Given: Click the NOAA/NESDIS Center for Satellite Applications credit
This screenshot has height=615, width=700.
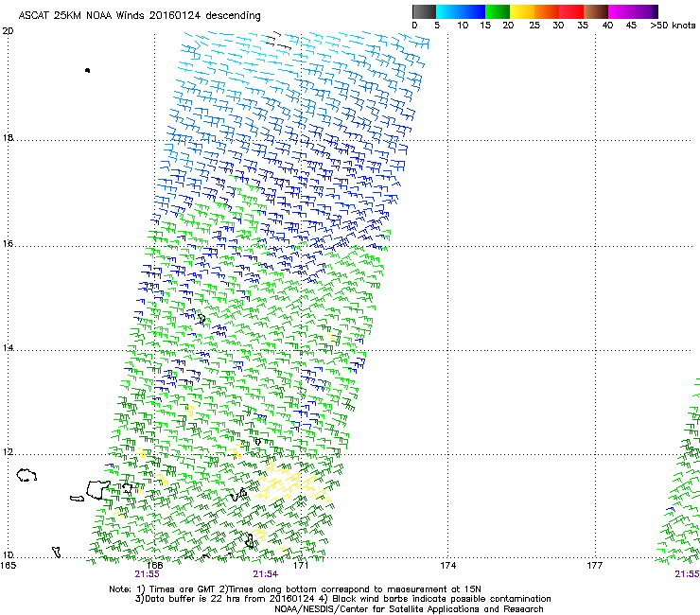Looking at the screenshot, I should (409, 609).
